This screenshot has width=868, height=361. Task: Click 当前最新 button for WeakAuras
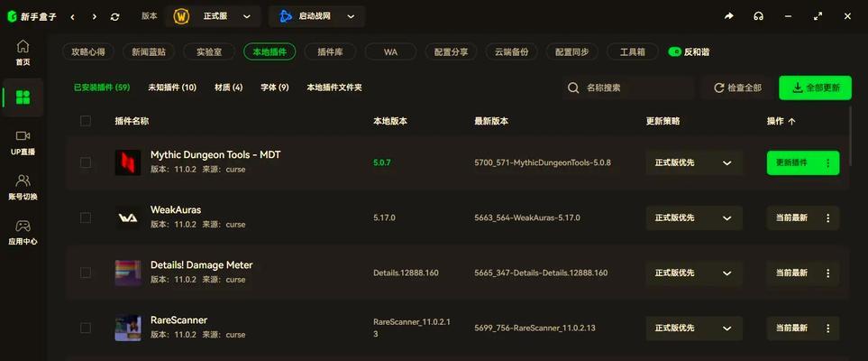click(791, 218)
